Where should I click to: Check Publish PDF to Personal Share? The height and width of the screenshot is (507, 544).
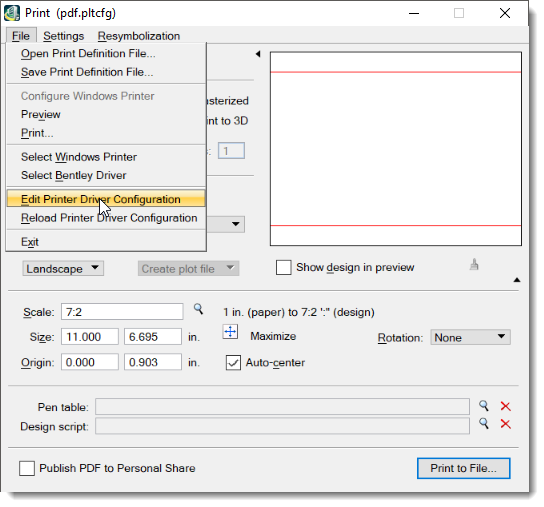coord(27,468)
